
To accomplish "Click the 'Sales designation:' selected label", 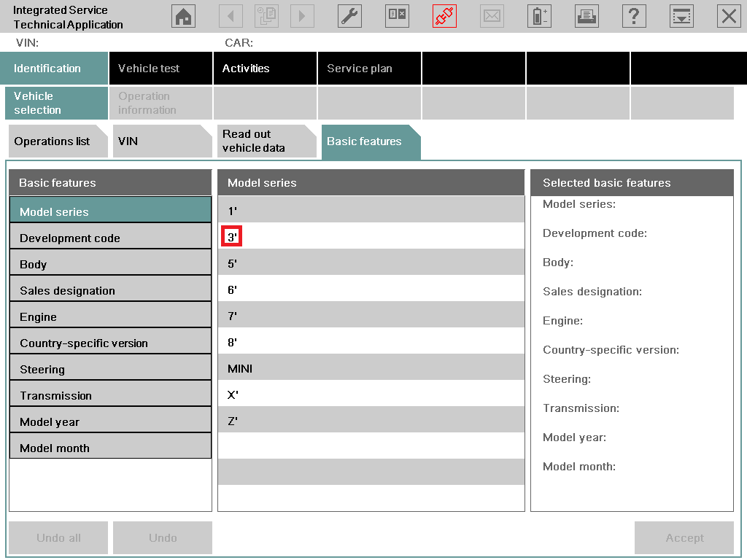I will click(592, 292).
